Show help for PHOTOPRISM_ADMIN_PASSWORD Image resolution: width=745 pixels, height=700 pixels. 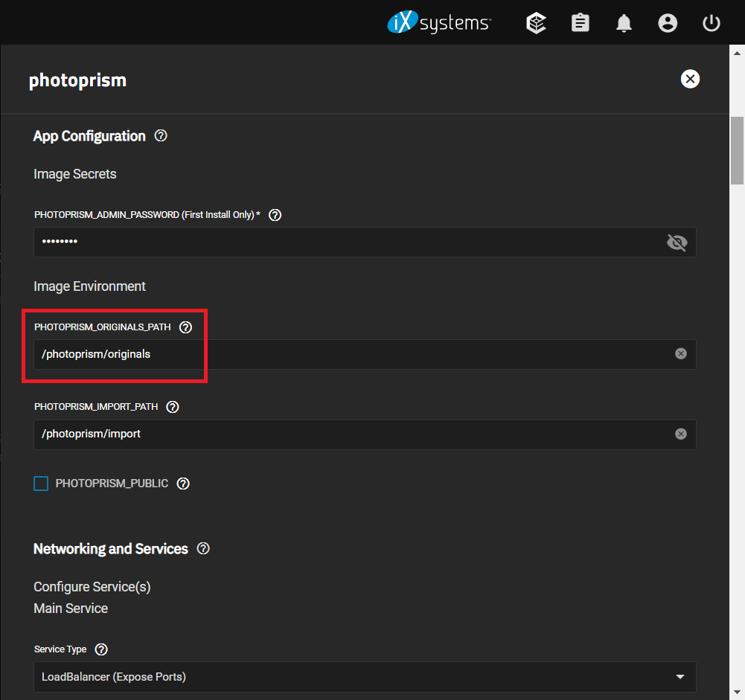coord(275,215)
